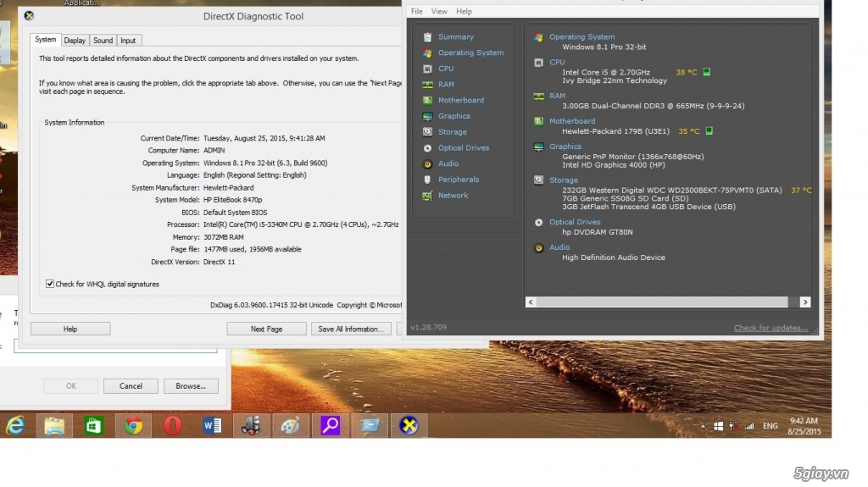Screen dimensions: 868x487
Task: Click the taskbar clock showing 9:42 AM
Action: (804, 426)
